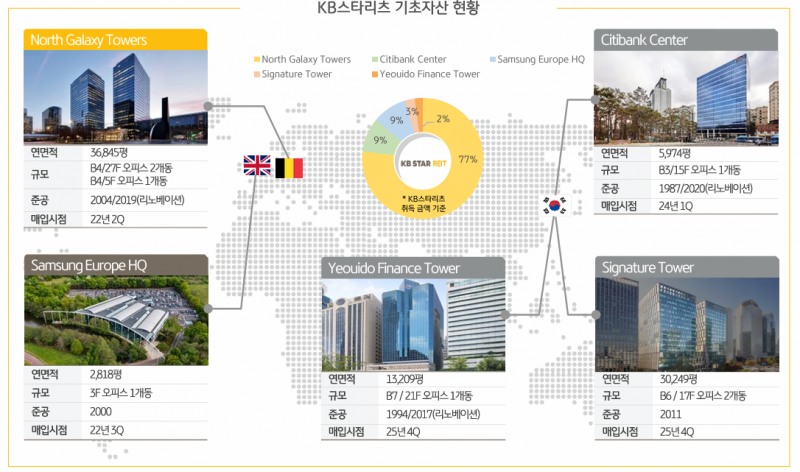This screenshot has width=800, height=472.
Task: Click the Belgium flag icon
Action: pos(289,168)
